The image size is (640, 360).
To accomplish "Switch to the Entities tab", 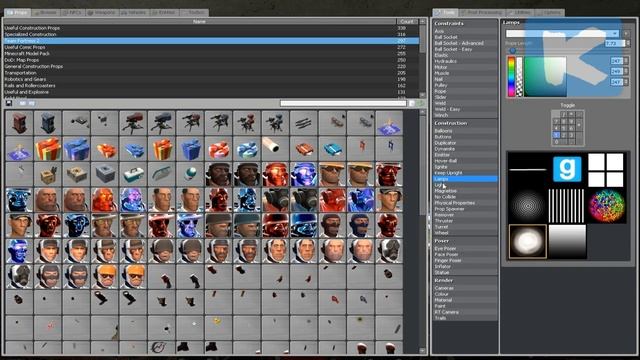I will [164, 13].
